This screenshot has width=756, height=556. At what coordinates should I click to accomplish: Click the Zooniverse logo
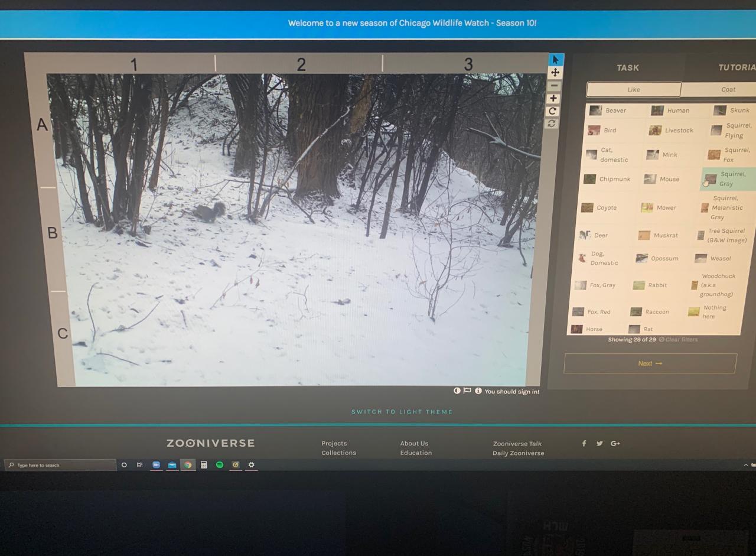[211, 443]
